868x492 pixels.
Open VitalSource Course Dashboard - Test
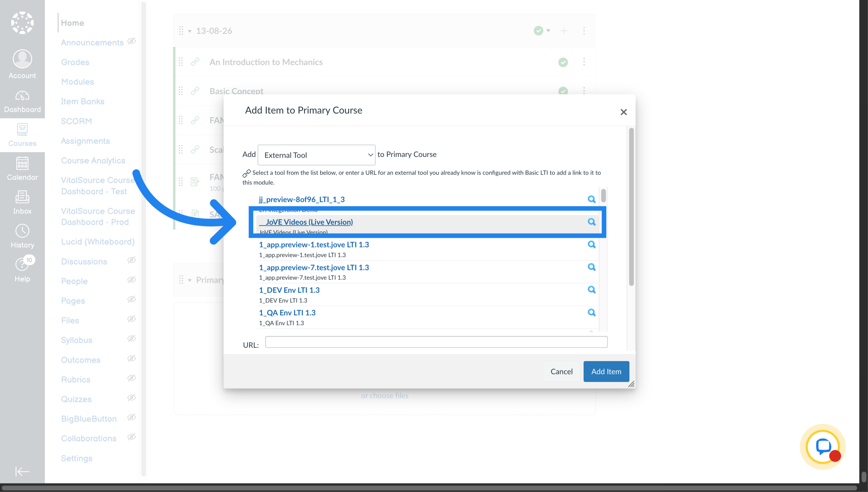coord(98,185)
